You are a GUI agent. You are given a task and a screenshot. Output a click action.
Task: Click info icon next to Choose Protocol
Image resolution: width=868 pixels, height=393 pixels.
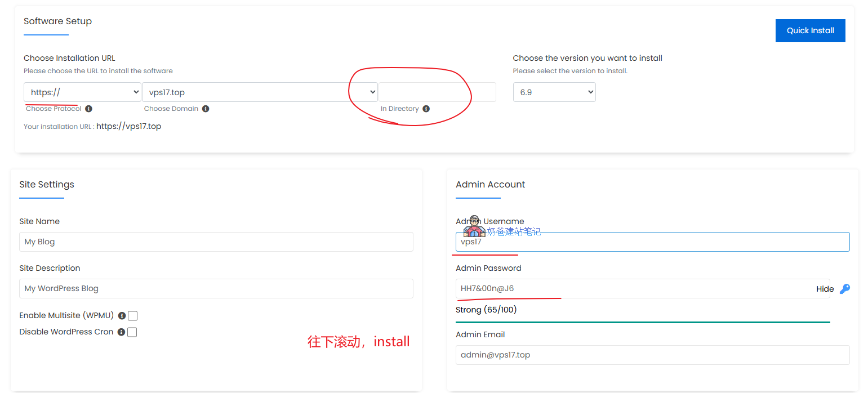pyautogui.click(x=89, y=109)
